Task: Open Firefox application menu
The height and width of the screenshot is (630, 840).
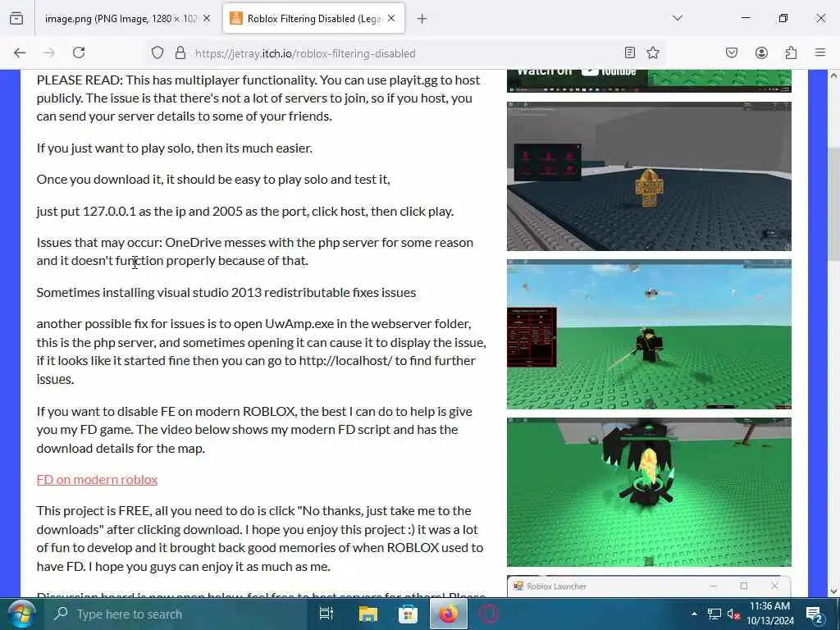Action: point(820,52)
